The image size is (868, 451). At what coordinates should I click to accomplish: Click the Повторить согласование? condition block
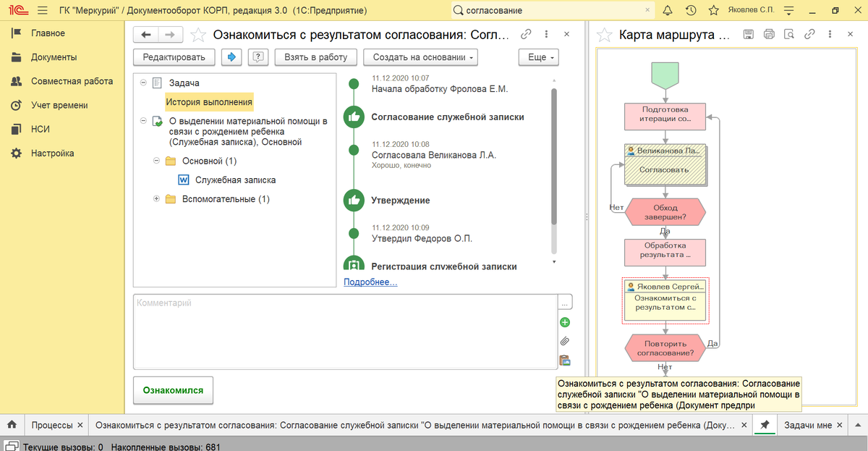coord(665,348)
